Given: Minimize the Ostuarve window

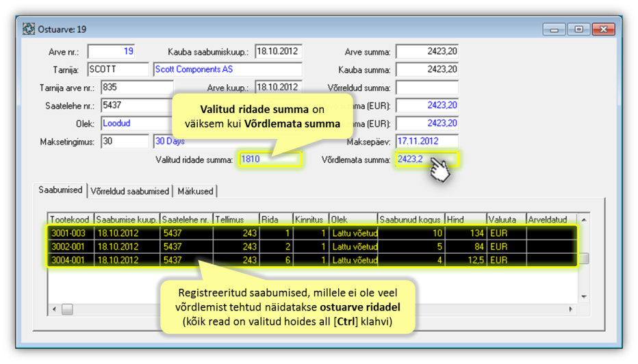Looking at the screenshot, I should (x=554, y=29).
